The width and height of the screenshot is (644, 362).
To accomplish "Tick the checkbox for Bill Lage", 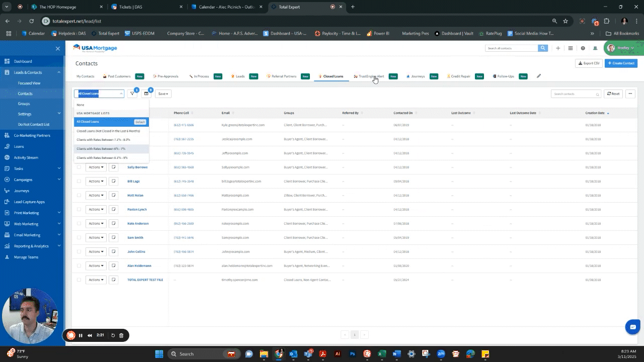I will [x=79, y=181].
